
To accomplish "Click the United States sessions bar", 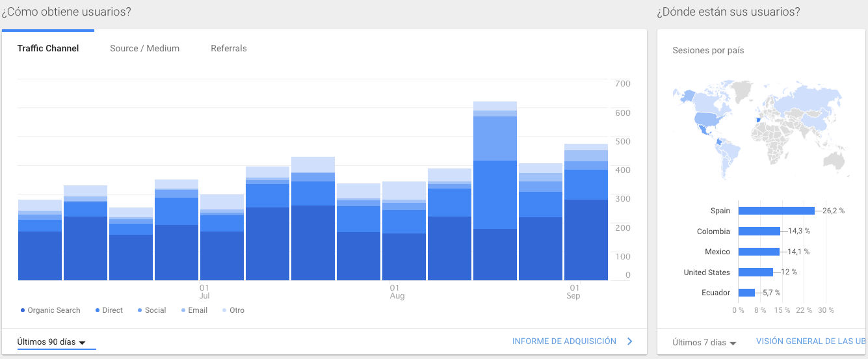I will click(x=756, y=273).
